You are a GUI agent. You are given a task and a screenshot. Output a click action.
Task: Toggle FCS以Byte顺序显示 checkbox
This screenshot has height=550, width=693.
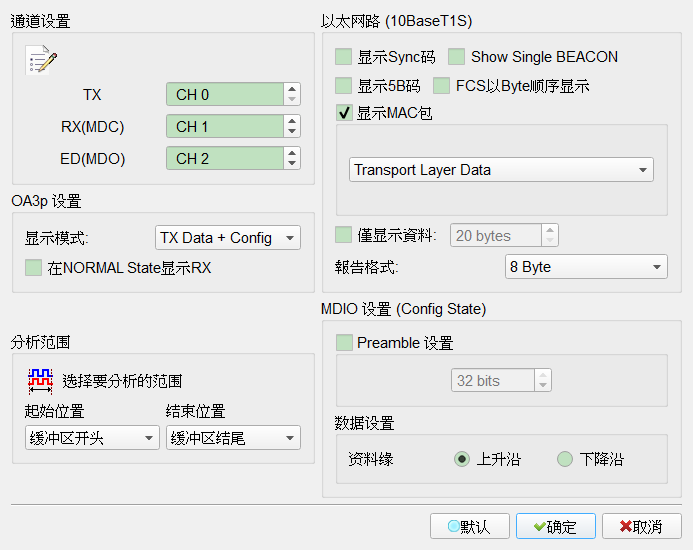[x=442, y=86]
